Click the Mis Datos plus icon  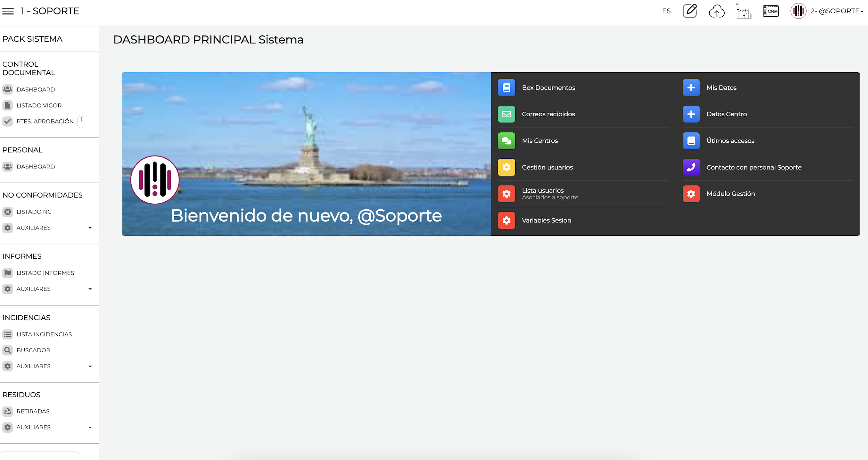pos(691,87)
